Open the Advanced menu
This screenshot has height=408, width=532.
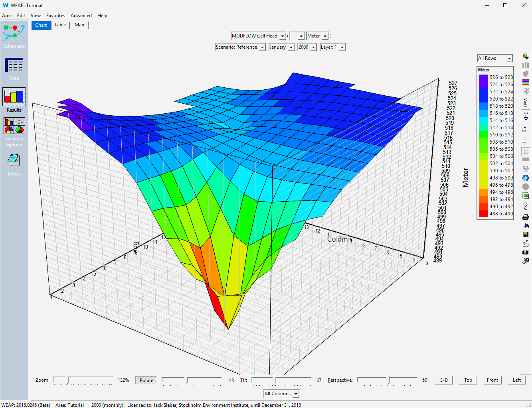pos(81,16)
